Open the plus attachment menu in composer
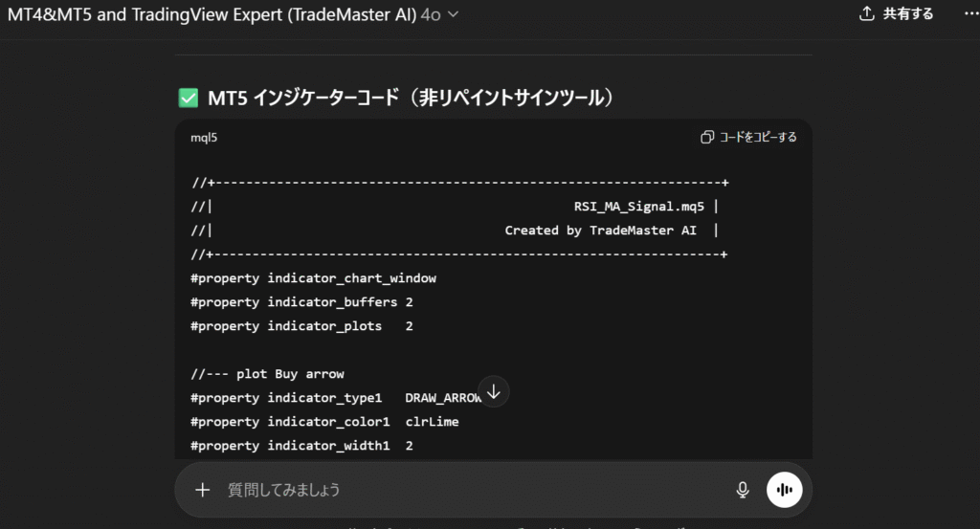 pos(202,490)
